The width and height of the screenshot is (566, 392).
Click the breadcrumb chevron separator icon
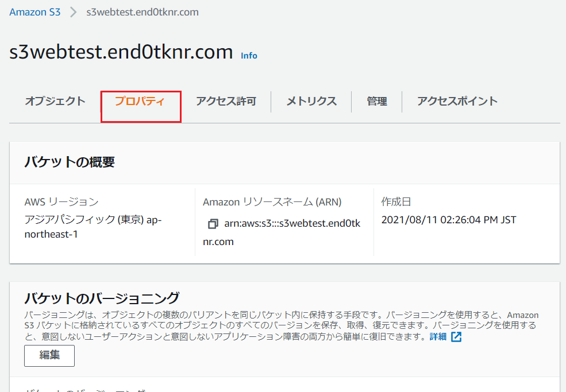pos(74,12)
